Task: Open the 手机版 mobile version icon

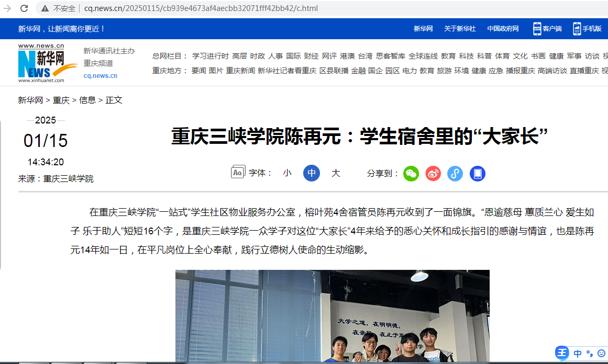Action: [577, 29]
